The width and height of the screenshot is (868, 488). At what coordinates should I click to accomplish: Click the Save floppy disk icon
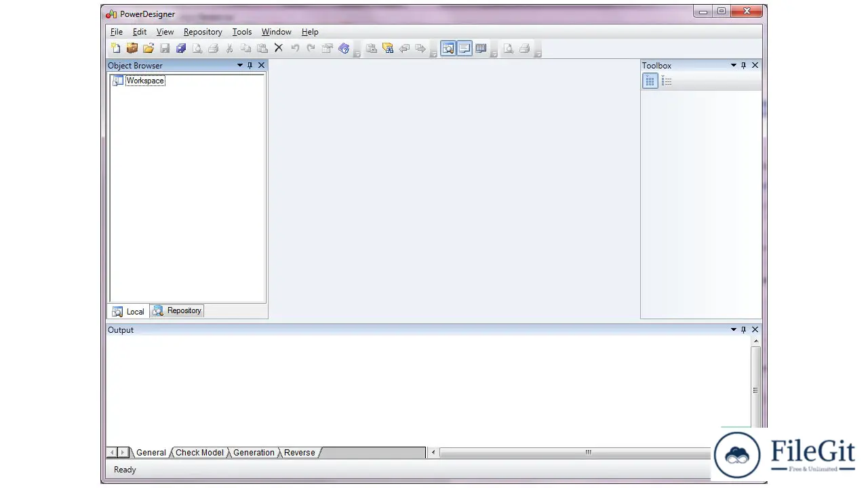[165, 49]
